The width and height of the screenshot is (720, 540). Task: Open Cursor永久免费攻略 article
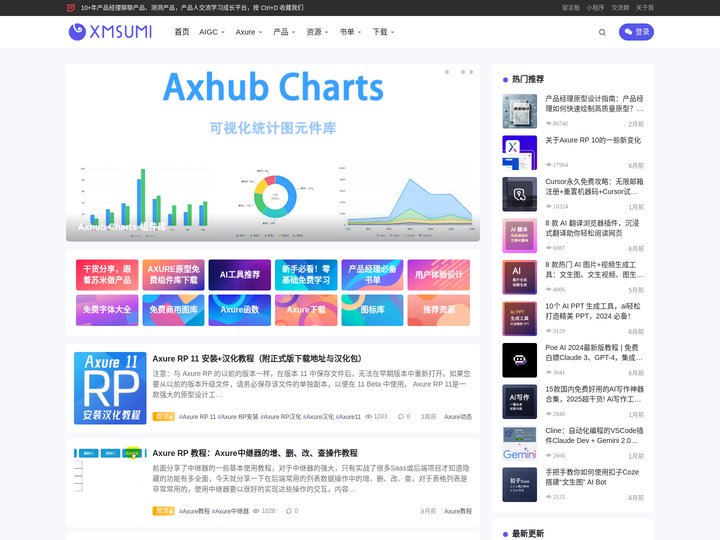click(x=594, y=186)
